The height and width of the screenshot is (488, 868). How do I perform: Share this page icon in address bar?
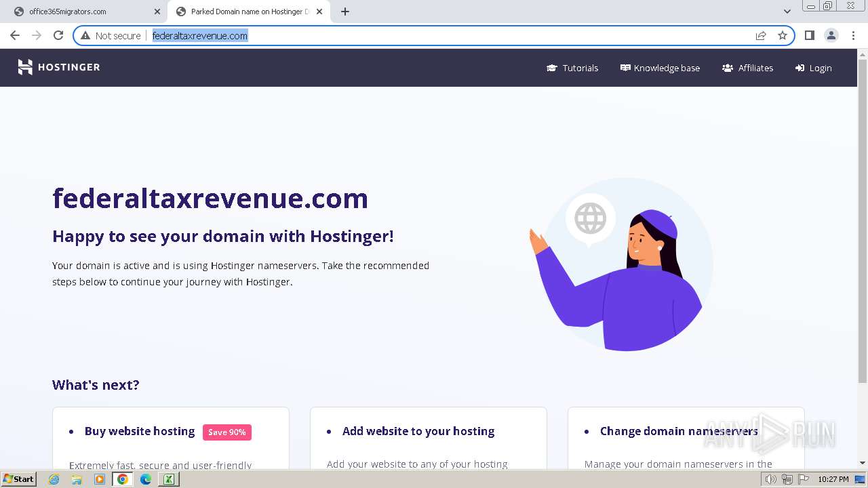pos(761,35)
